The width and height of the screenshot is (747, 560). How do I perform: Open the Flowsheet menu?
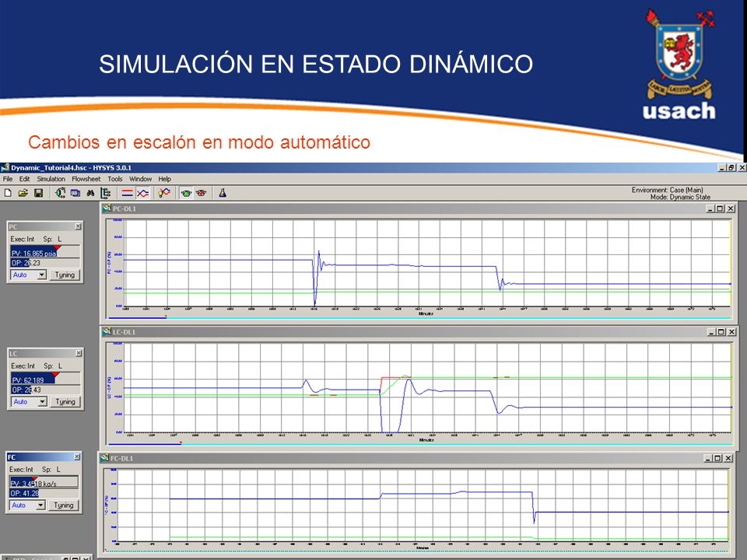pos(86,179)
